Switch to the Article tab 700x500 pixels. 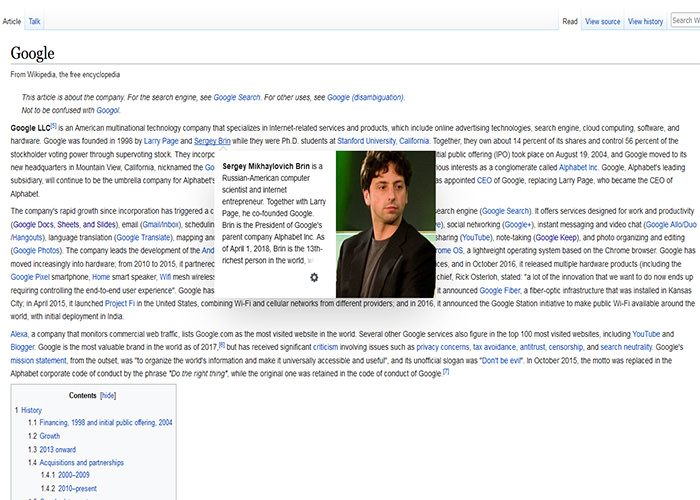point(12,21)
